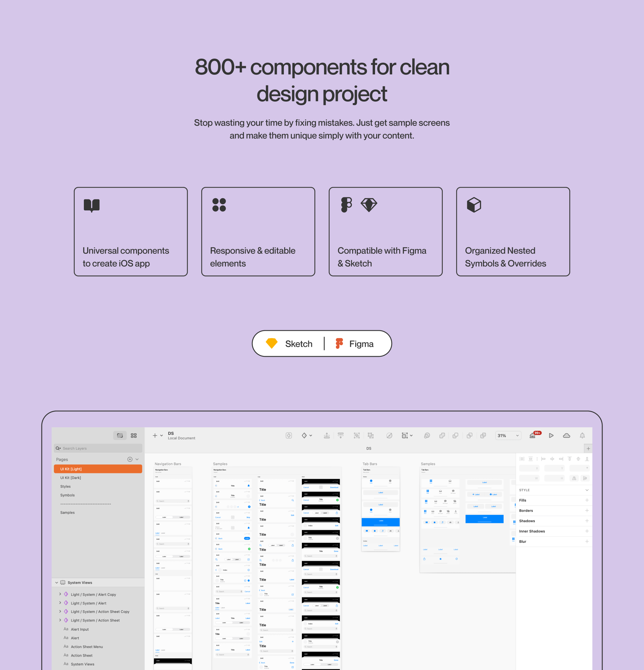
Task: Open the insert menu chevron beside plus
Action: (x=162, y=435)
